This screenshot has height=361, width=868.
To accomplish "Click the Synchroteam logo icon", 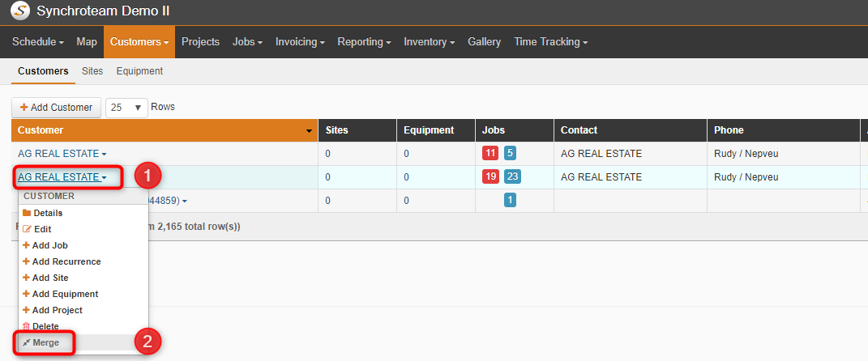I will pos(20,11).
